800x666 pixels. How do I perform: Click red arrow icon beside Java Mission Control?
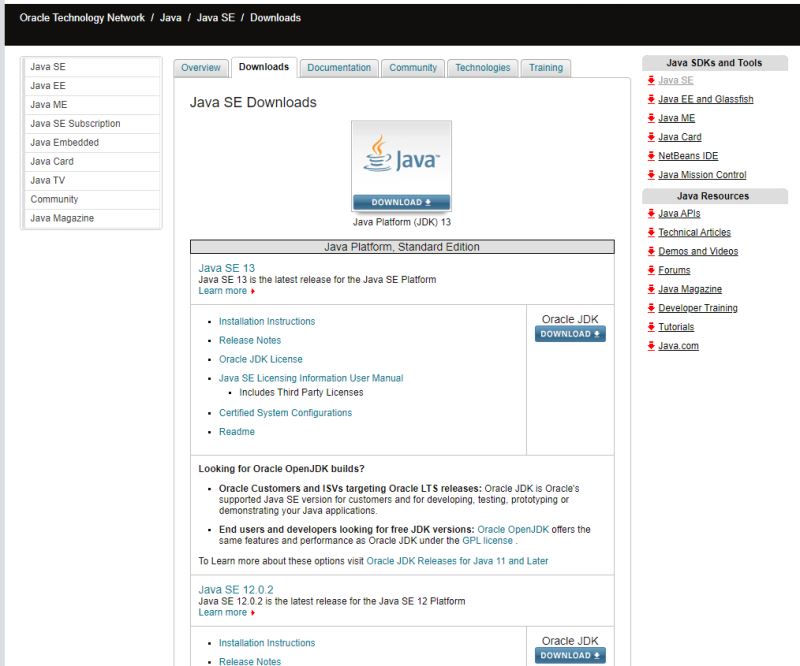[651, 175]
